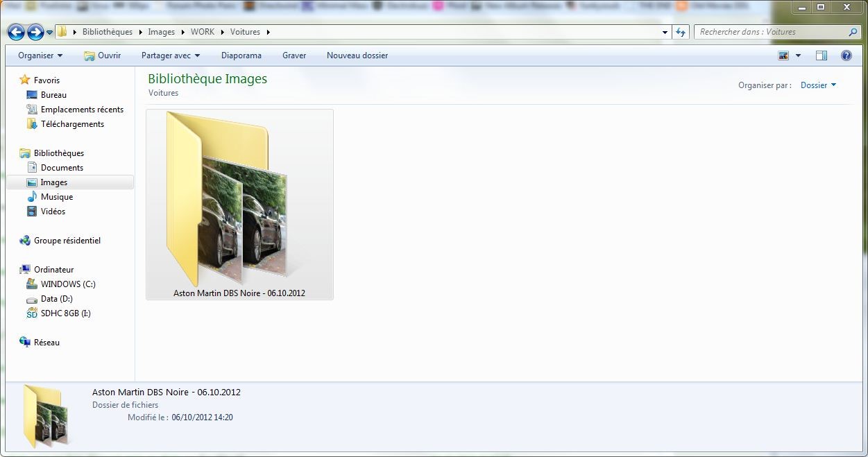Viewport: 868px width, 457px height.
Task: Click the Nouveau dossier button
Action: pos(357,55)
